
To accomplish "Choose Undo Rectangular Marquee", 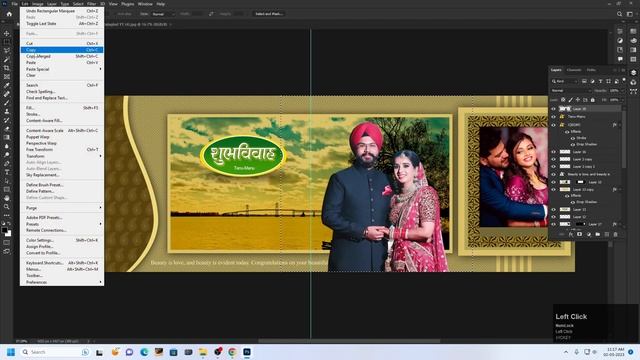I will tap(62, 11).
